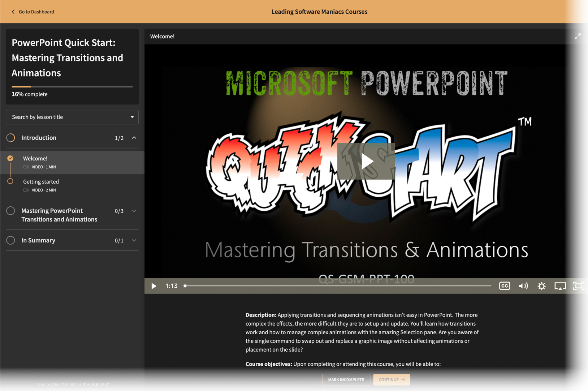Expand Mastering PowerPoint Transitions and Animations section
Screen dimensions: 588x391
134,211
